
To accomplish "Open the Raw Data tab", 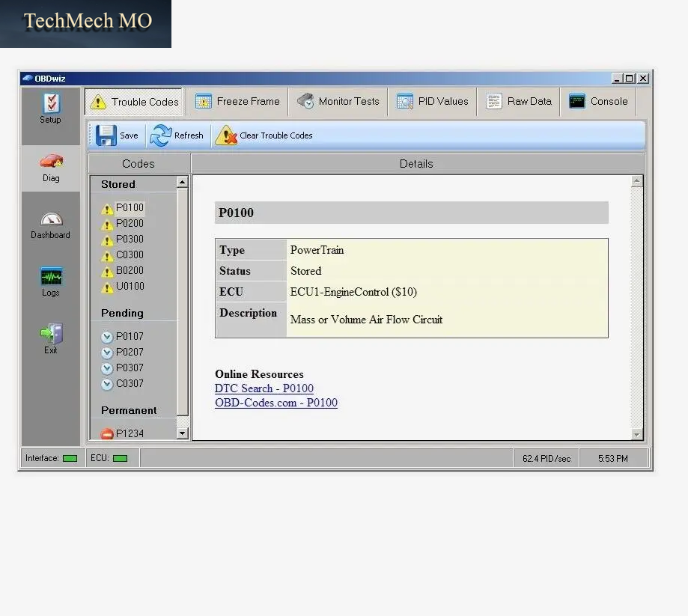I will point(519,101).
